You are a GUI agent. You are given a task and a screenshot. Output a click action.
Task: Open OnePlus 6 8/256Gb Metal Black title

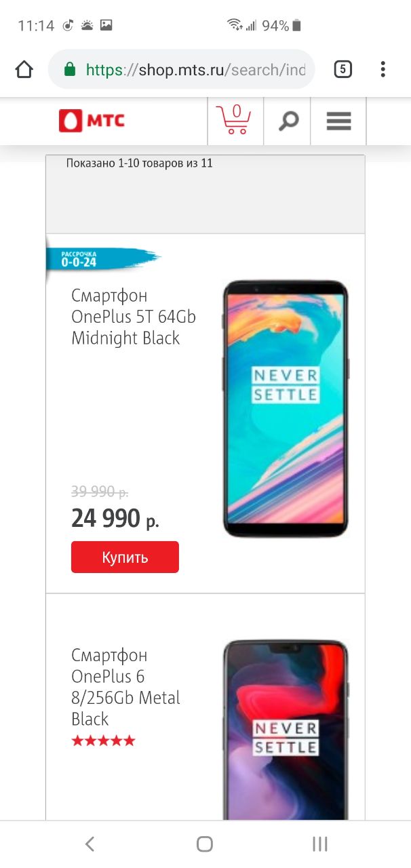[126, 687]
